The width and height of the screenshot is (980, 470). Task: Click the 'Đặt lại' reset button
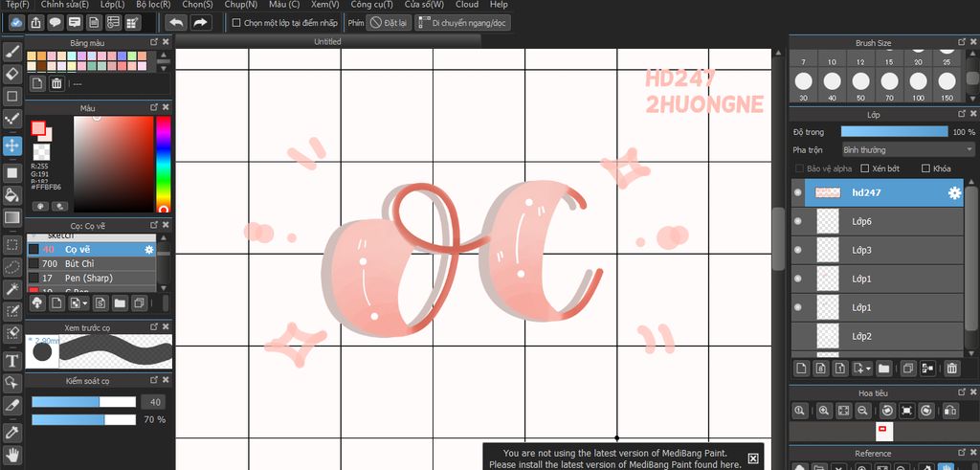click(x=389, y=23)
